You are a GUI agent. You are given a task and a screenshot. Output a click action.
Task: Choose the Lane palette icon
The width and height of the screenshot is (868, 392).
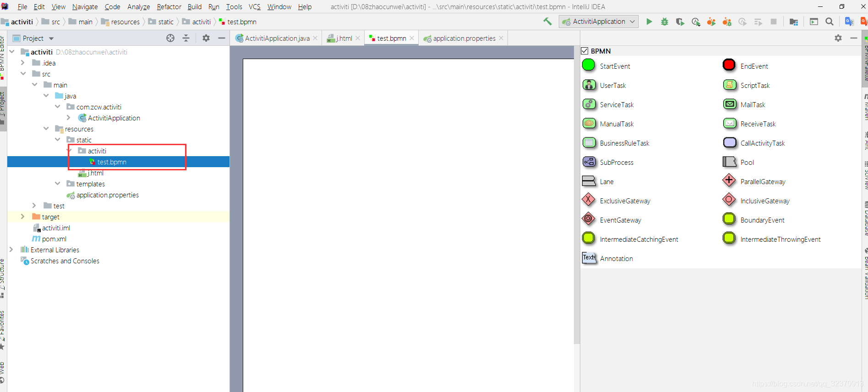(x=589, y=181)
